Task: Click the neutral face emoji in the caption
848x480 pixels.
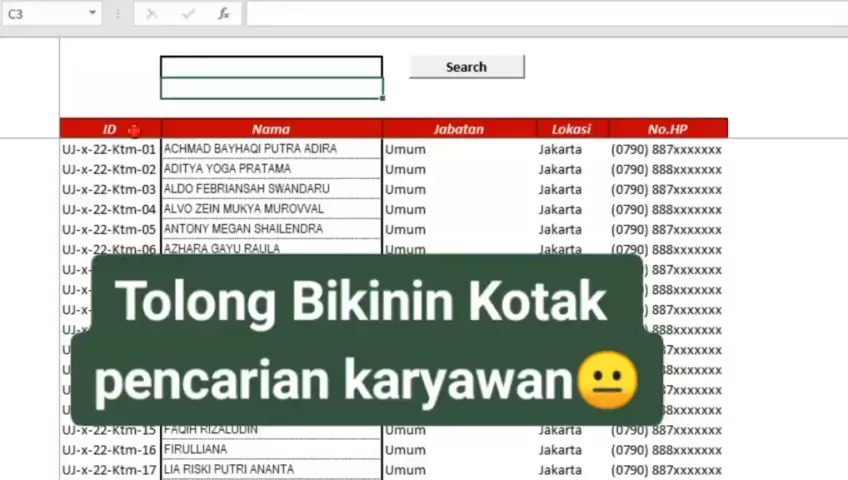Action: pyautogui.click(x=608, y=382)
